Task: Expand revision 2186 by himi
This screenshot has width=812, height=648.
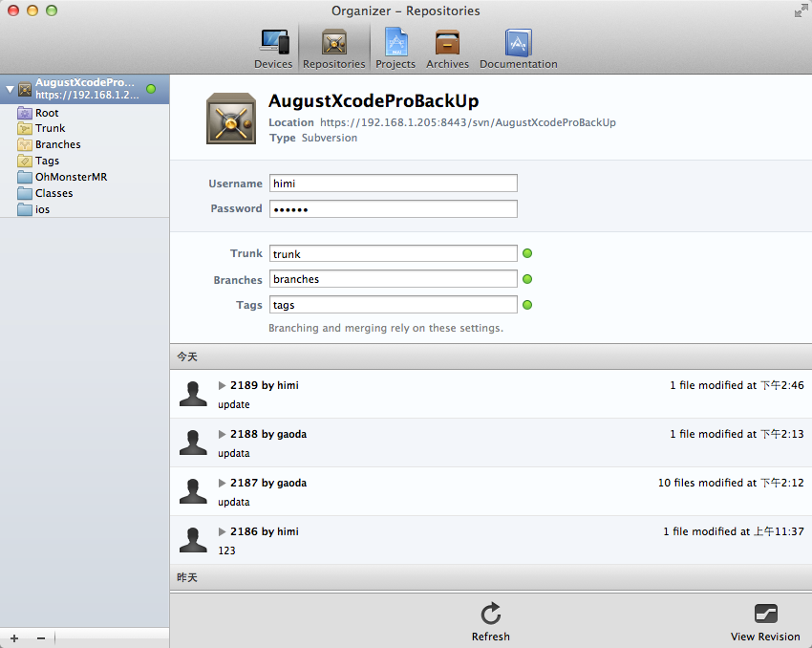Action: (x=223, y=531)
